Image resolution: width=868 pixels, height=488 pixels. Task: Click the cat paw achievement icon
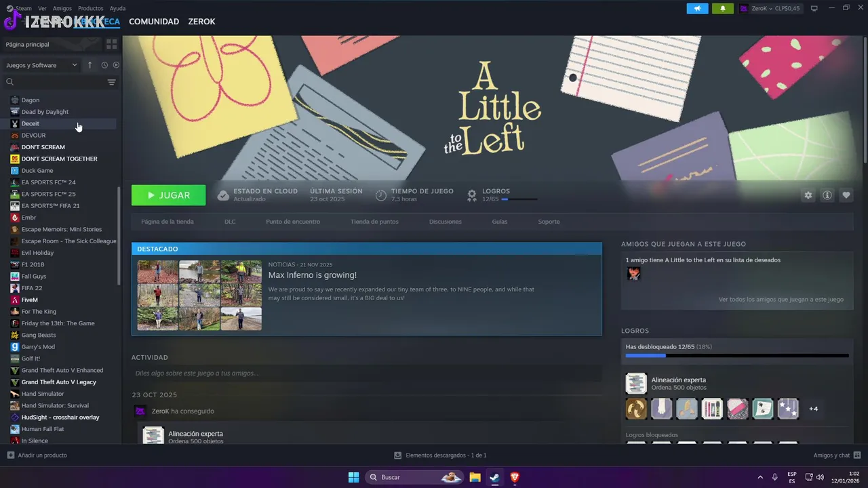coord(661,409)
